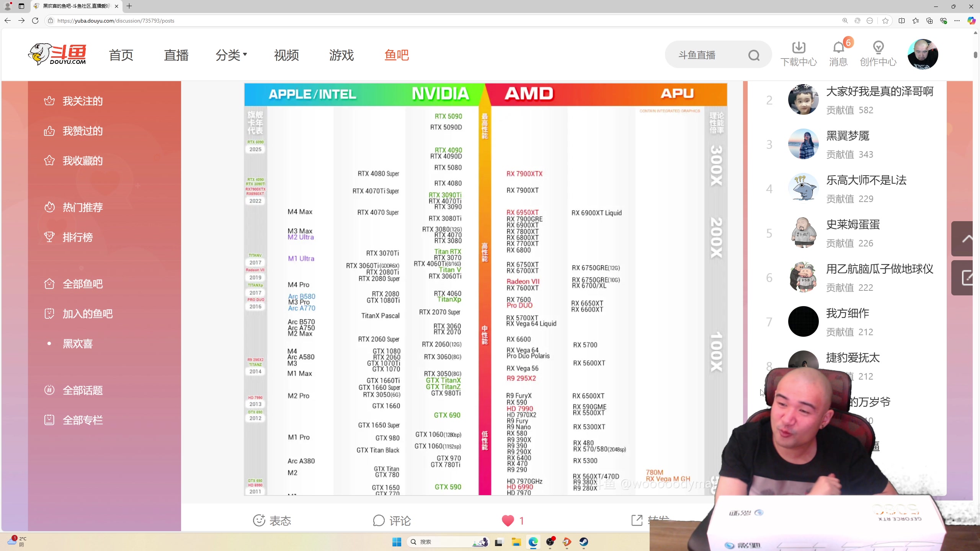Select the 鱼吧 tab

(x=397, y=55)
